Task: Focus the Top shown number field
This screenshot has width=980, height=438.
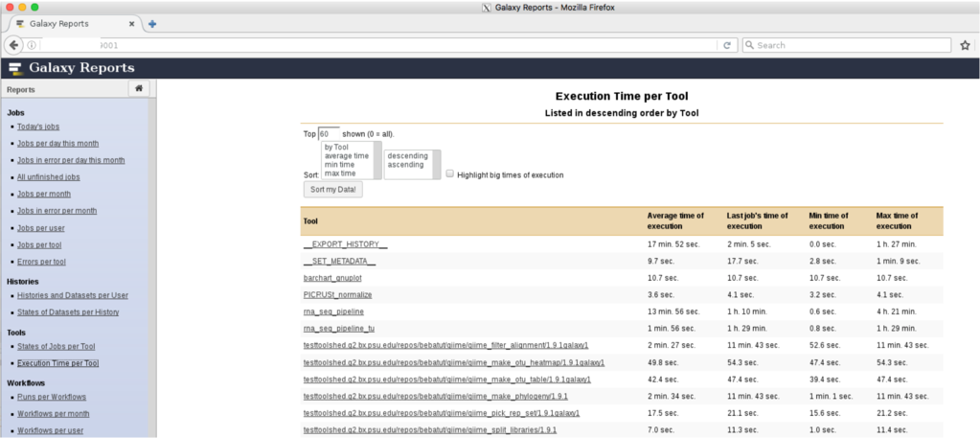Action: click(x=329, y=134)
